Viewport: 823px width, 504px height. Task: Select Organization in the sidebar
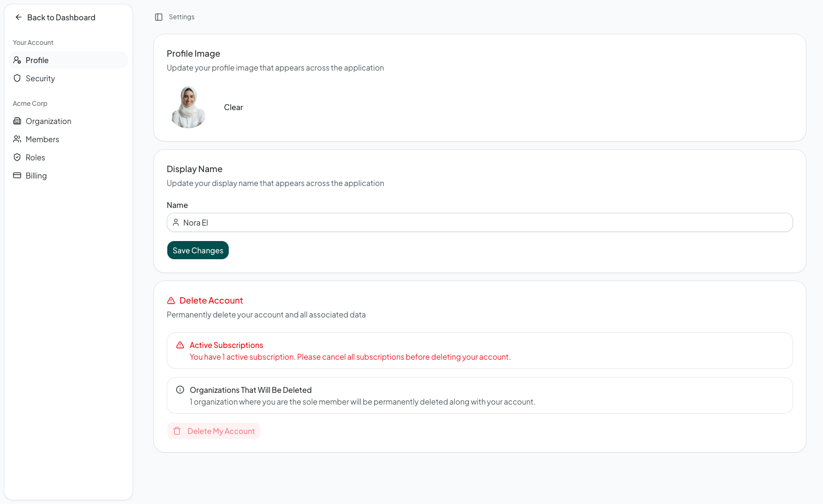coord(48,121)
